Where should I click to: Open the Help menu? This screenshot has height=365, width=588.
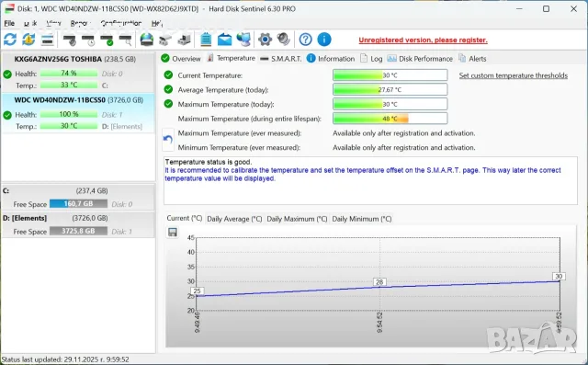point(157,23)
